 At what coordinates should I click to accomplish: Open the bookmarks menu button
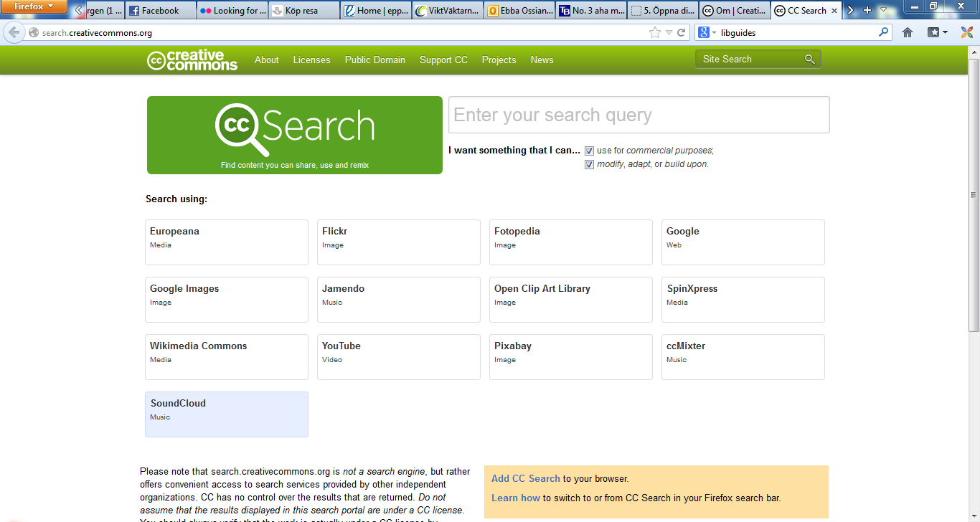[938, 32]
